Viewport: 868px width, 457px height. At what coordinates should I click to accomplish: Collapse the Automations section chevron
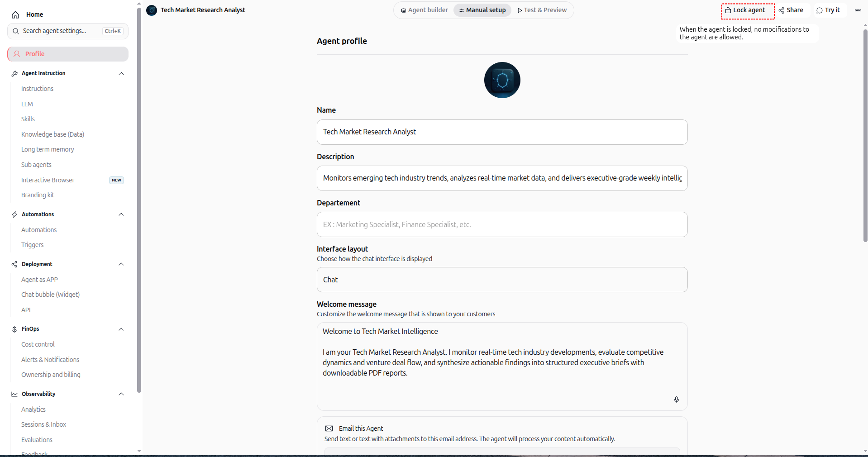(121, 214)
